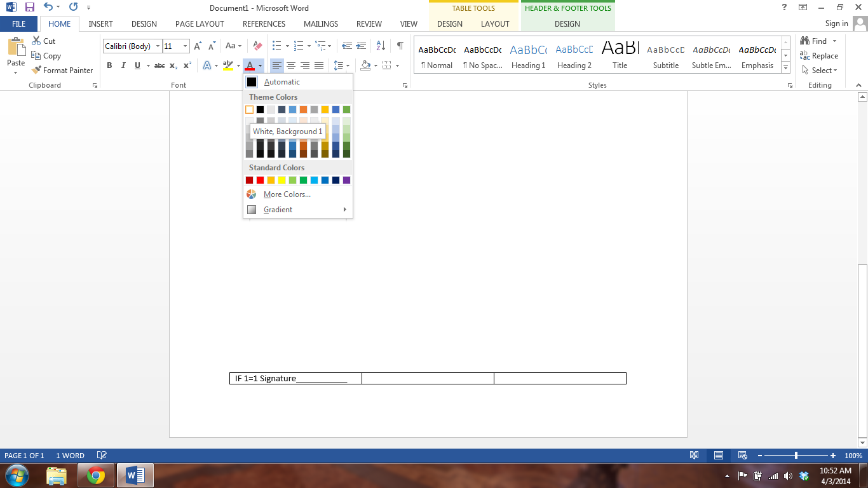868x488 pixels.
Task: Grow the font size
Action: pyautogui.click(x=198, y=46)
